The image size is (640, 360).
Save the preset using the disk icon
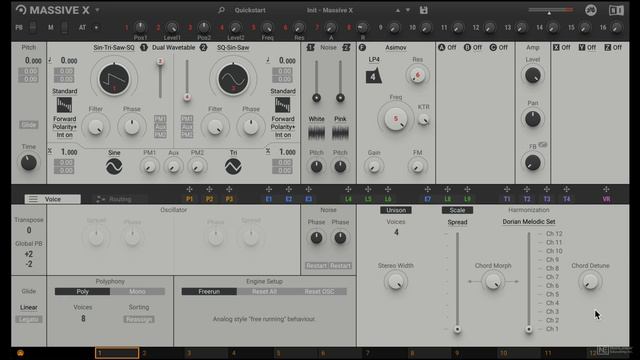[x=424, y=10]
